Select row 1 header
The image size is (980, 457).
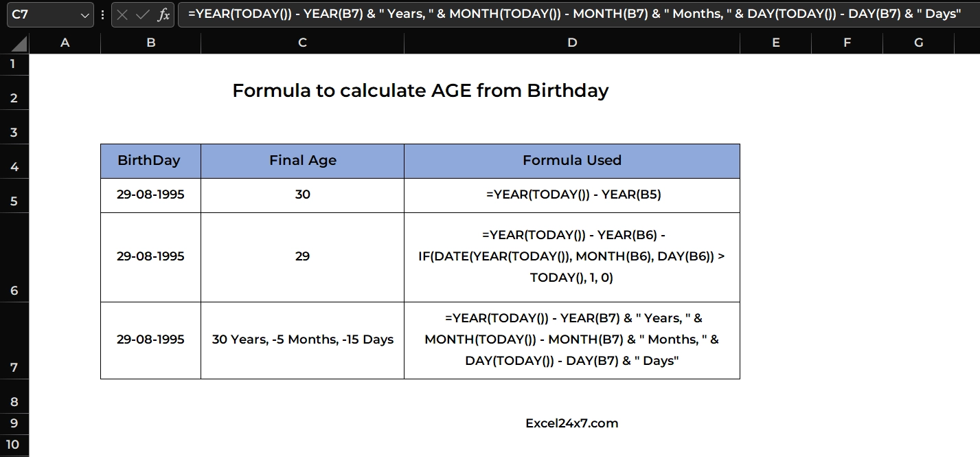14,64
